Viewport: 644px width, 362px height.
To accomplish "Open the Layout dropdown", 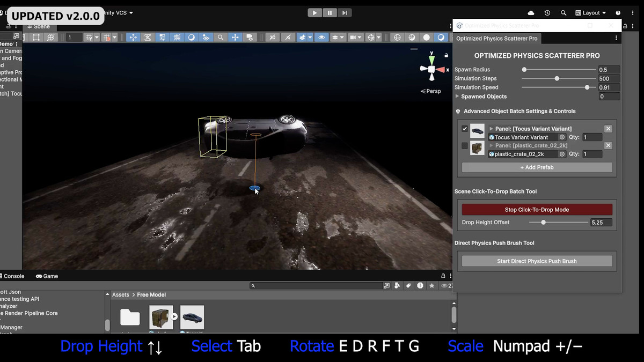I will (590, 13).
